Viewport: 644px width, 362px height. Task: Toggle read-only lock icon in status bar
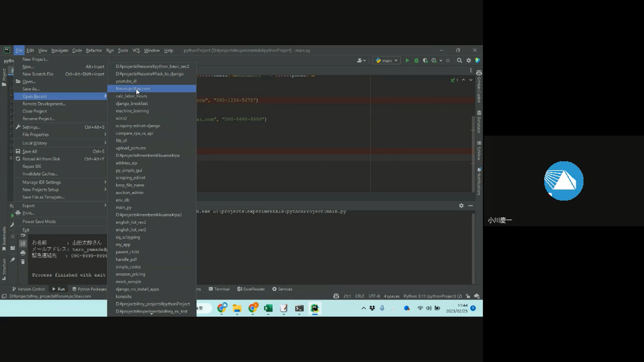468,296
